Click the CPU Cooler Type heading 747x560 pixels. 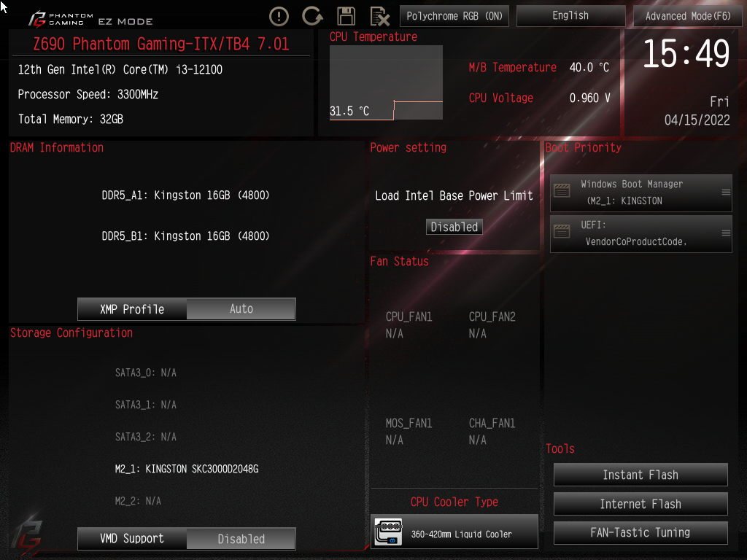point(454,502)
